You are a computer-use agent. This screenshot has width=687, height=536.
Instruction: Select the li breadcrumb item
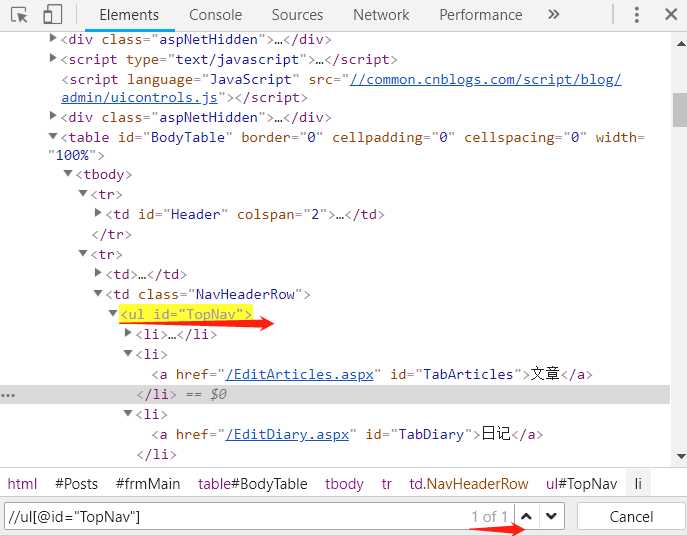click(638, 484)
